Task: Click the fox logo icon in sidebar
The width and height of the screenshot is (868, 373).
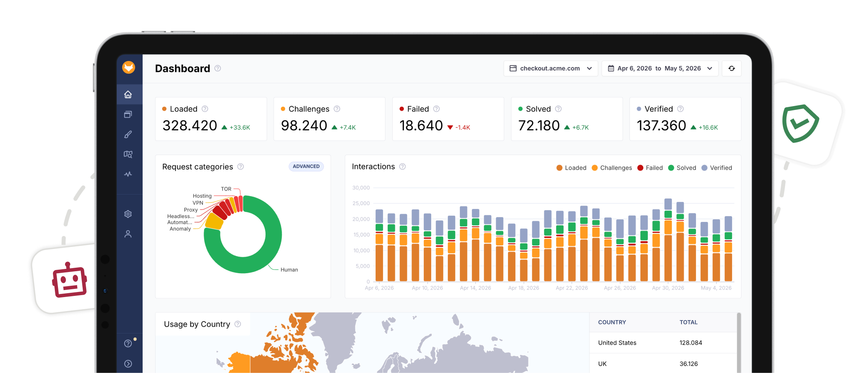Action: (x=128, y=68)
